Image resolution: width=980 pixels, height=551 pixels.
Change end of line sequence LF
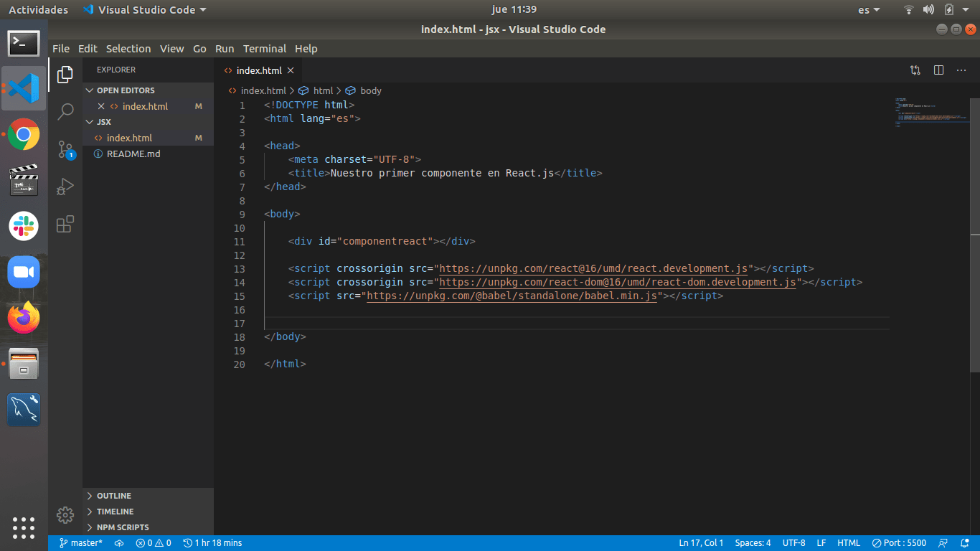(x=821, y=543)
